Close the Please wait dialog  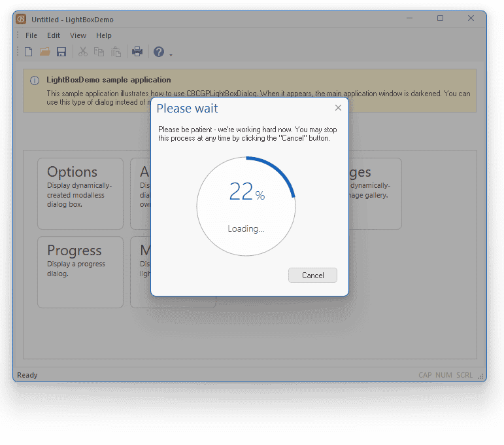[x=338, y=108]
